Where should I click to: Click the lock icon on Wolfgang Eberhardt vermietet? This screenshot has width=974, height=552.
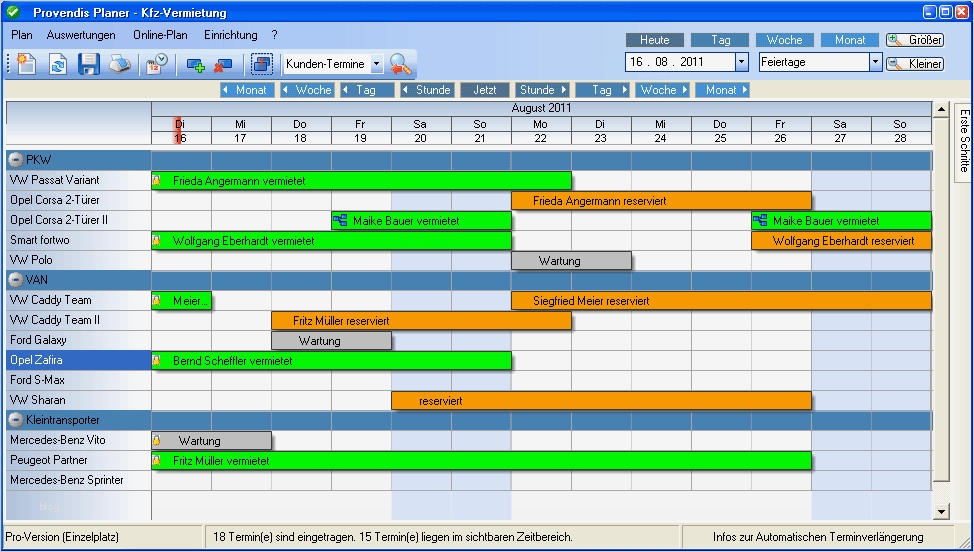[157, 240]
